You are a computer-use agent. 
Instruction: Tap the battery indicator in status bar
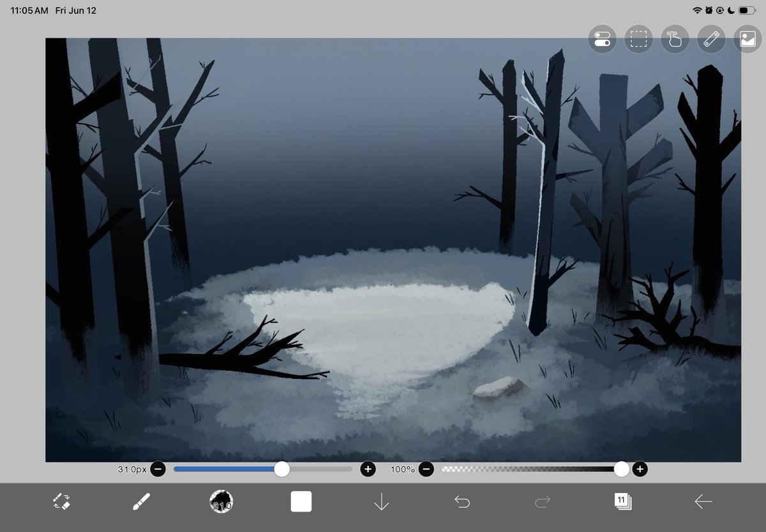coord(747,11)
